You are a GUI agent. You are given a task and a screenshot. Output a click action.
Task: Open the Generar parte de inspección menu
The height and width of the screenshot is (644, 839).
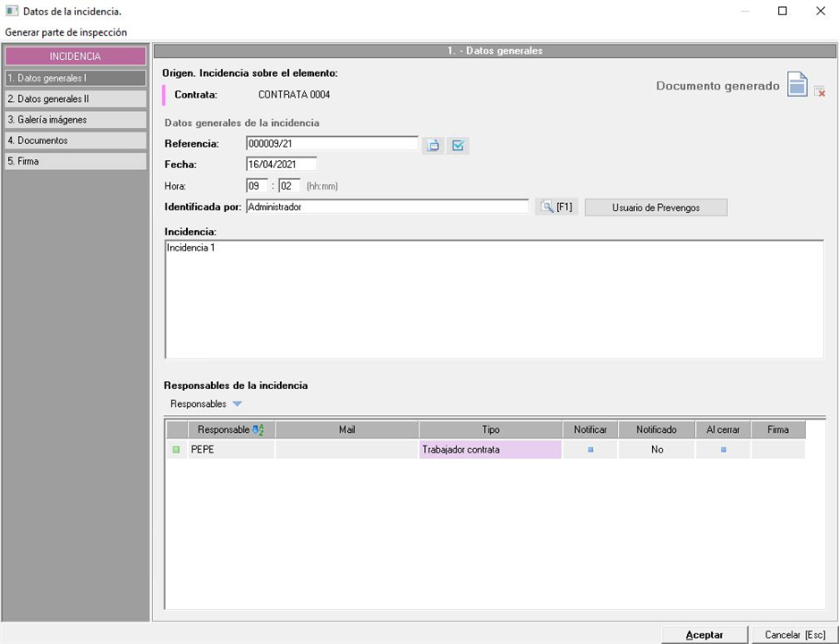pos(66,32)
